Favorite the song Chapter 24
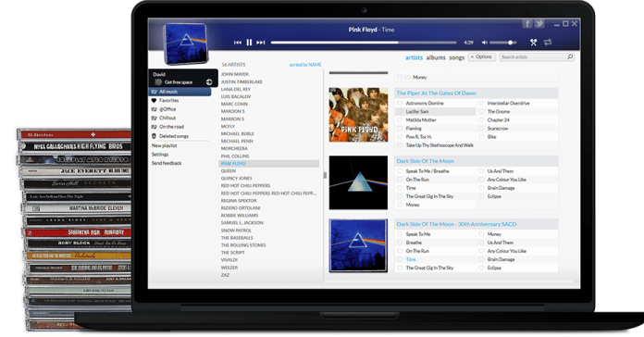Viewport: 644px width, 337px height. coord(481,120)
